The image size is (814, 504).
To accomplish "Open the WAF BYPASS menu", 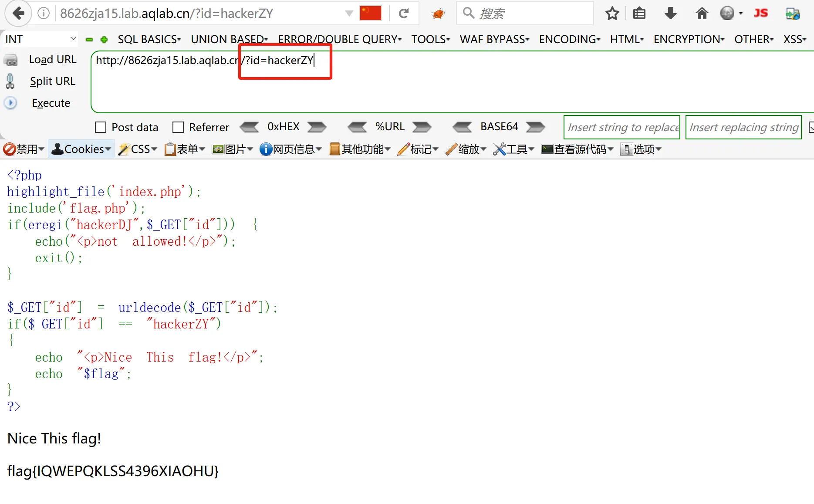I will coord(494,39).
